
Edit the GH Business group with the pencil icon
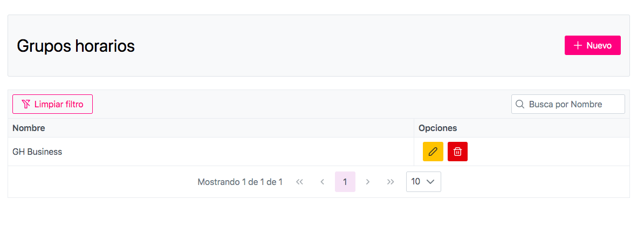(433, 152)
